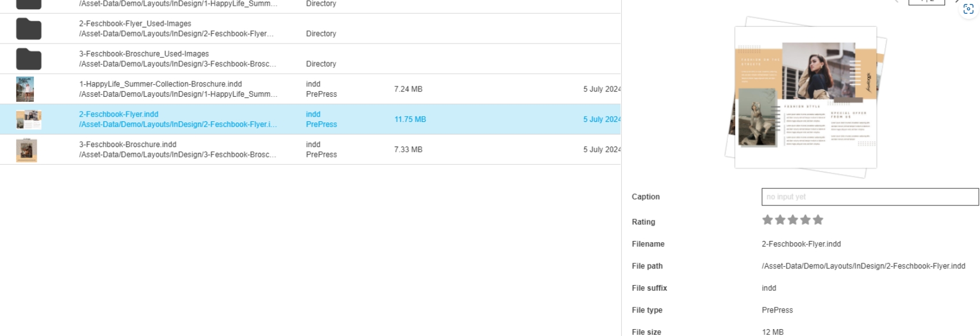Screen dimensions: 980x336
Task: Click the 7.33 MB size cell
Action: point(408,150)
